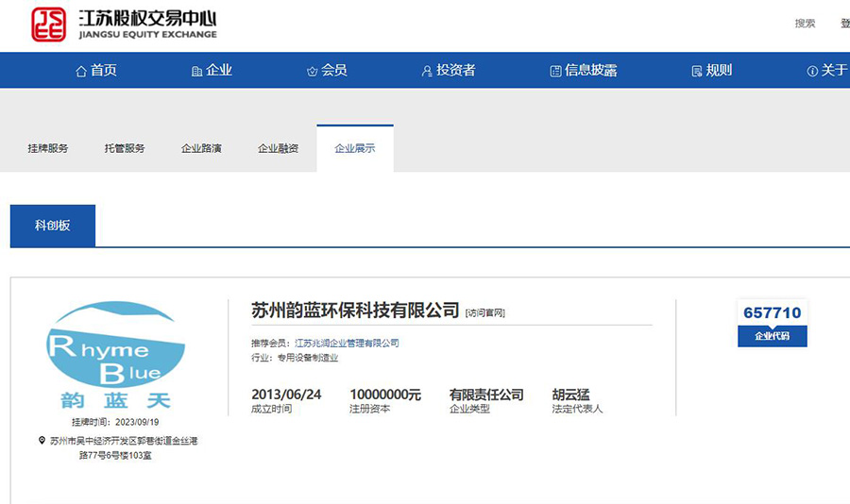Open recommending member 江苏兆润企业管理有限公司 link
Image resolution: width=850 pixels, height=504 pixels.
pyautogui.click(x=347, y=343)
